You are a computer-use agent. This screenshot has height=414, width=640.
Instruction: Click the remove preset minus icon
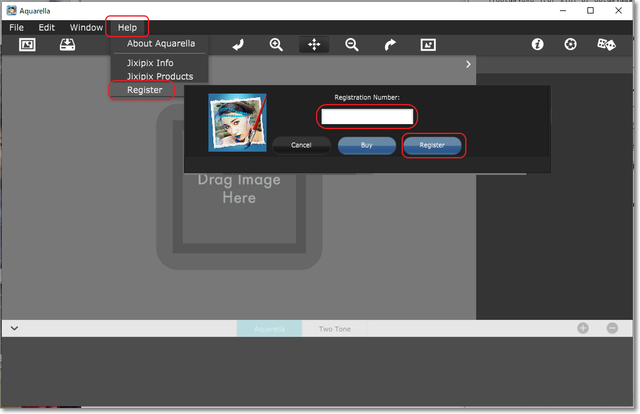pos(612,328)
